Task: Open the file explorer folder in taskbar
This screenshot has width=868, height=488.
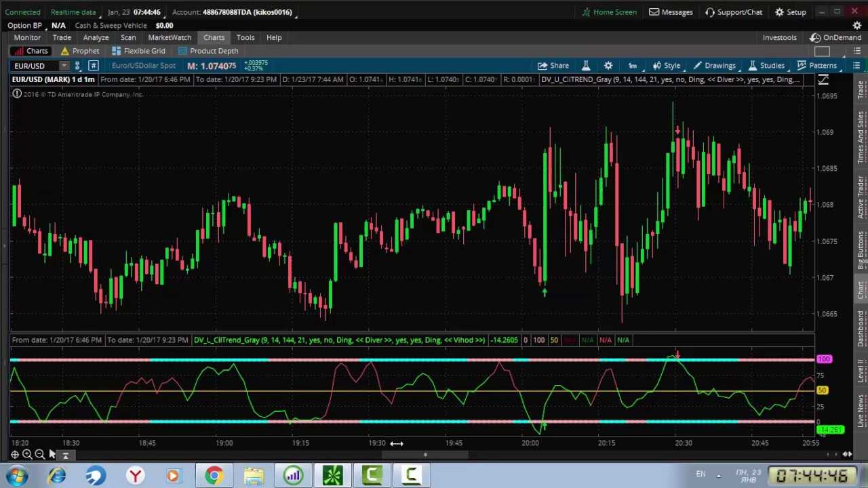Action: coord(254,475)
